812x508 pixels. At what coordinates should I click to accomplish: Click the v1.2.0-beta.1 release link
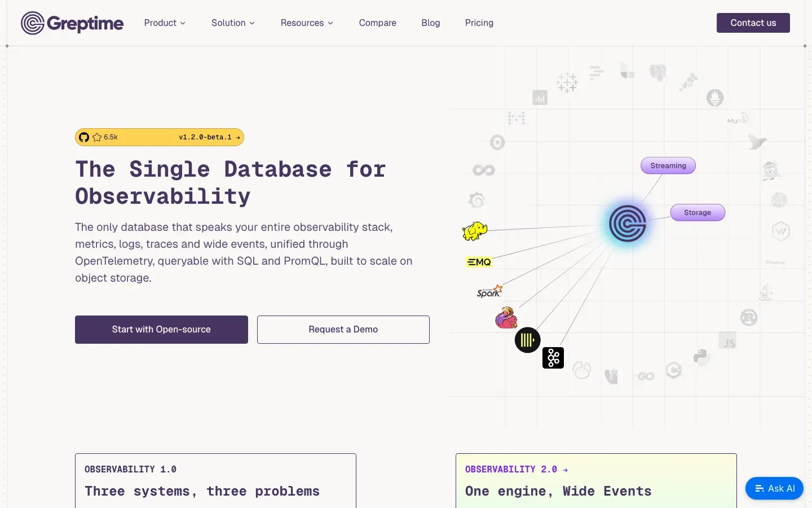pos(210,137)
